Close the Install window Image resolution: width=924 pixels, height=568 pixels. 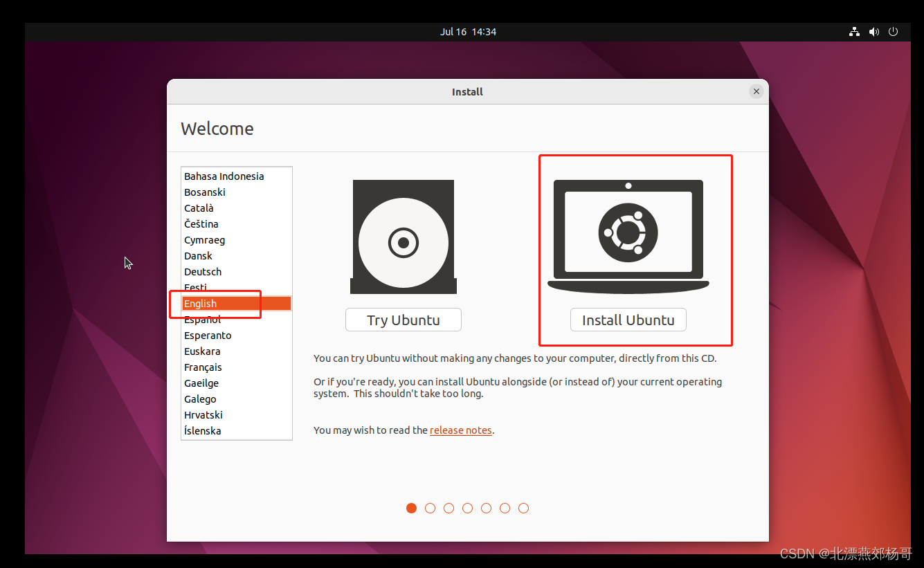[757, 91]
